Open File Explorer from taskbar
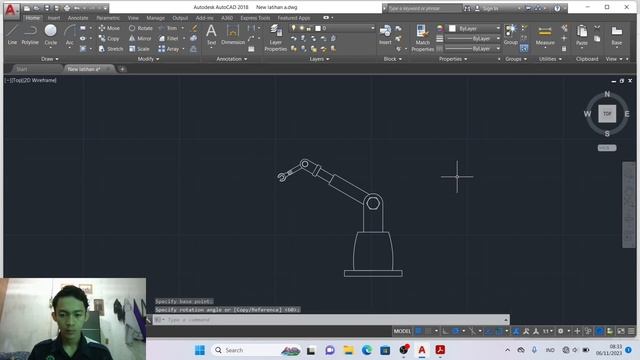 (x=348, y=350)
